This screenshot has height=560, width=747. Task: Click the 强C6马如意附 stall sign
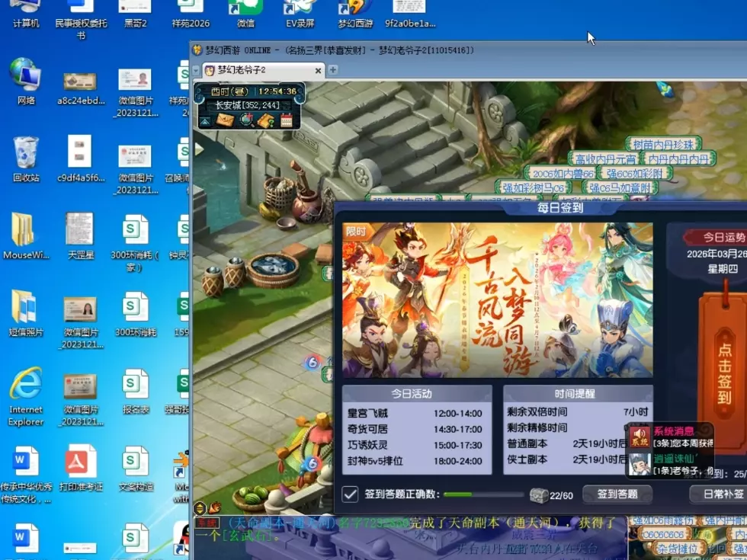tap(620, 187)
